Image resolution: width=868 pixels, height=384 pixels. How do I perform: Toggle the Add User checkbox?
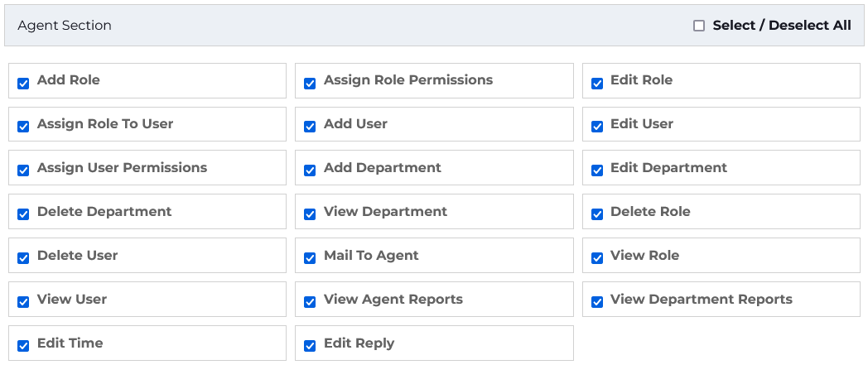pos(310,127)
